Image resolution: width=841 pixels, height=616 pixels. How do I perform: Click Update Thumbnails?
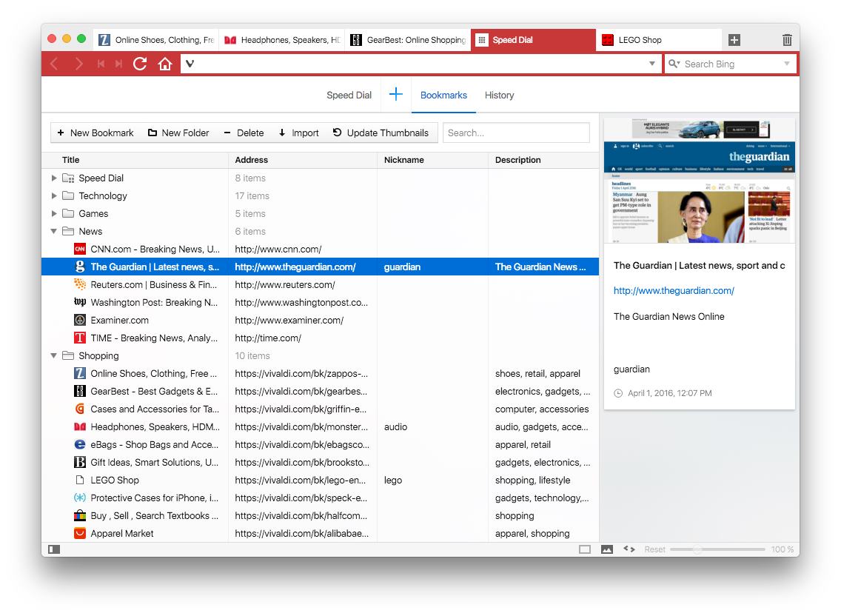(x=381, y=133)
